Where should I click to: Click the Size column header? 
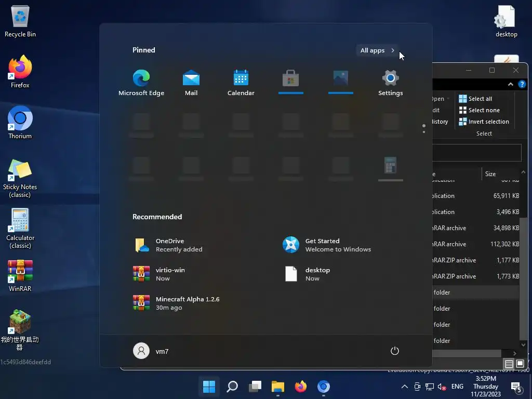click(x=500, y=174)
